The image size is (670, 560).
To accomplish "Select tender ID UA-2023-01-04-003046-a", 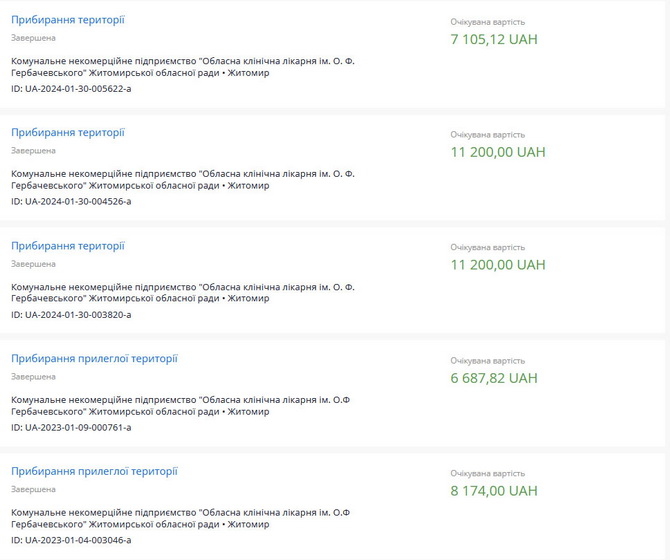I will [x=71, y=541].
